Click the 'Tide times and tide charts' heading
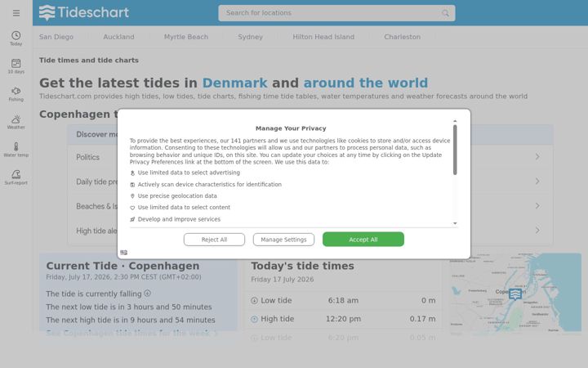Screen dimensions: 588x368 click(x=89, y=60)
